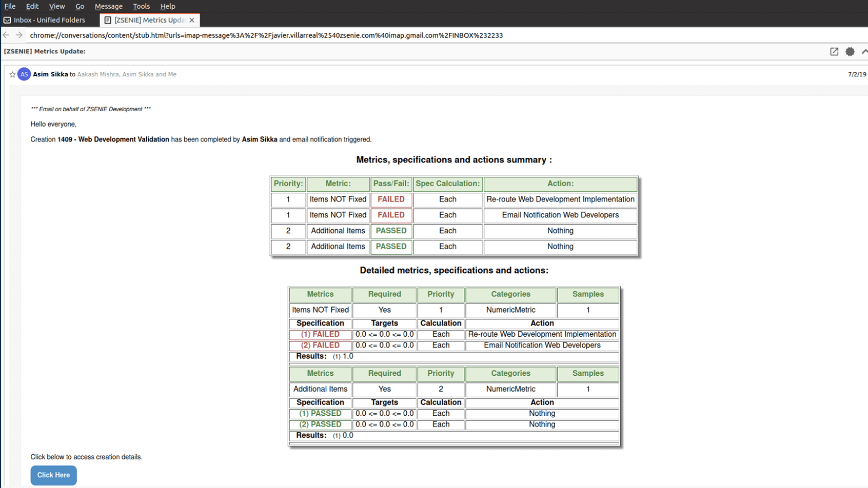Viewport: 868px width, 488px height.
Task: Open the Edit menu
Action: pos(32,6)
